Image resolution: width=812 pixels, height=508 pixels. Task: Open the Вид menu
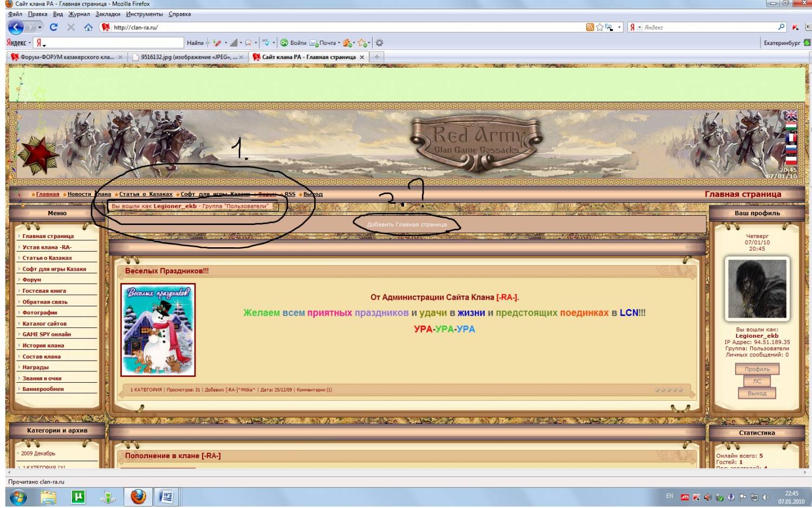(58, 14)
